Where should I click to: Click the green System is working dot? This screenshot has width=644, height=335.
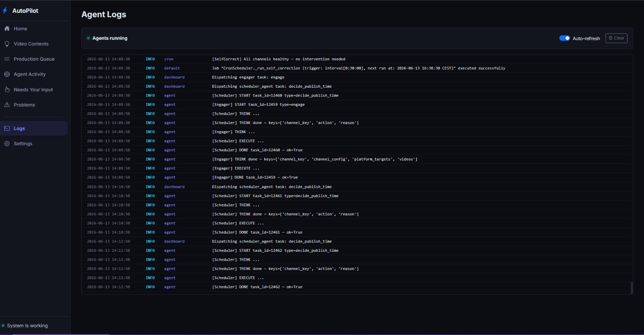3,326
